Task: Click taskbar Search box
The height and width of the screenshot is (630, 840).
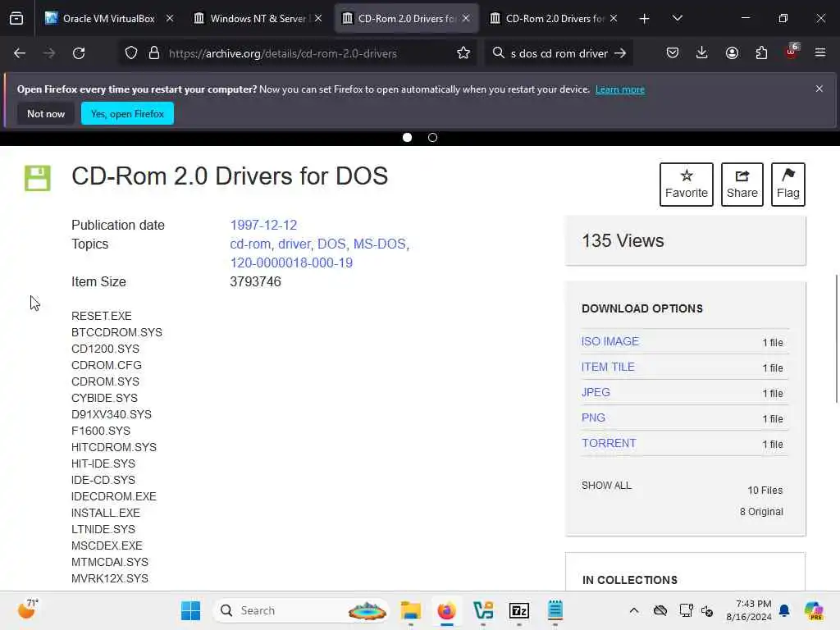Action: pos(302,610)
